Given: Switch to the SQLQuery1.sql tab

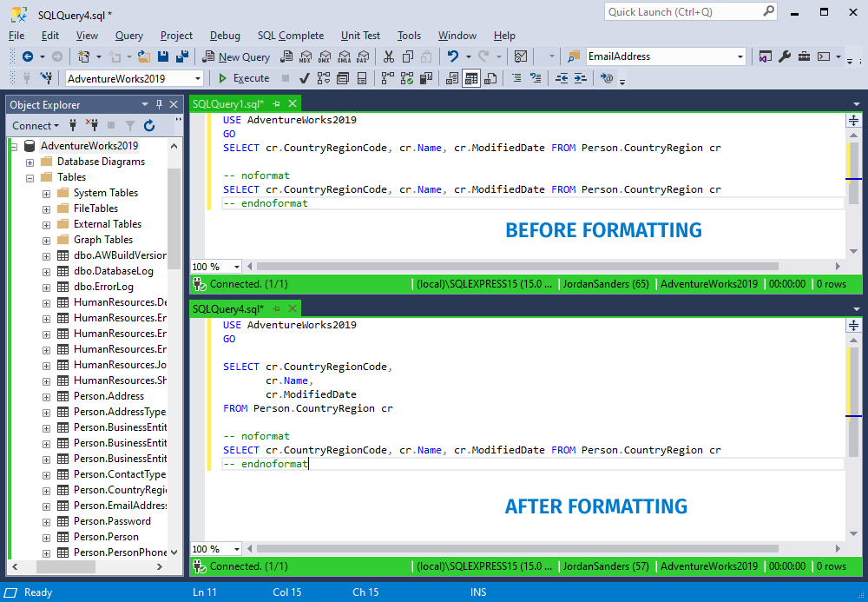Looking at the screenshot, I should click(228, 103).
